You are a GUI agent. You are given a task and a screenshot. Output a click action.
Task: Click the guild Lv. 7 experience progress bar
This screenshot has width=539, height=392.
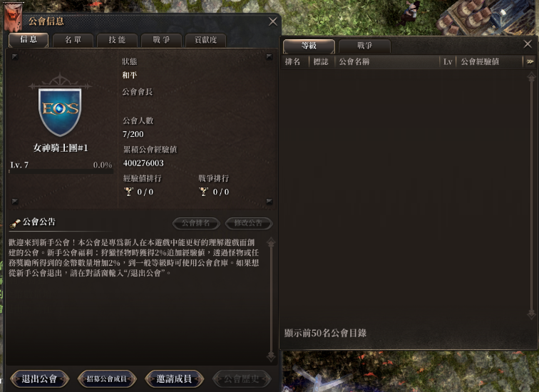[x=61, y=171]
